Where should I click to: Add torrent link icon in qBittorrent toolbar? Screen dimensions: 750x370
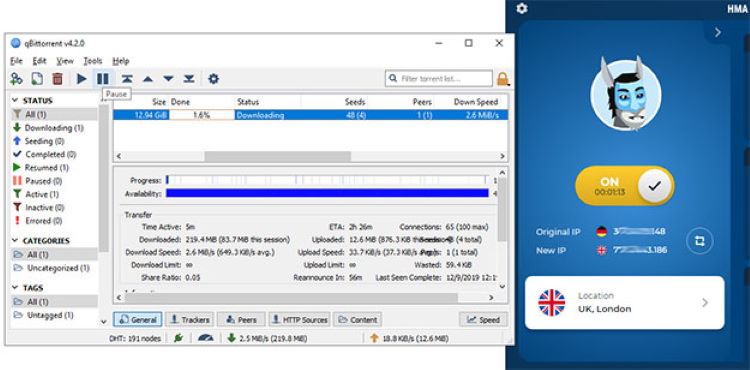pyautogui.click(x=17, y=79)
